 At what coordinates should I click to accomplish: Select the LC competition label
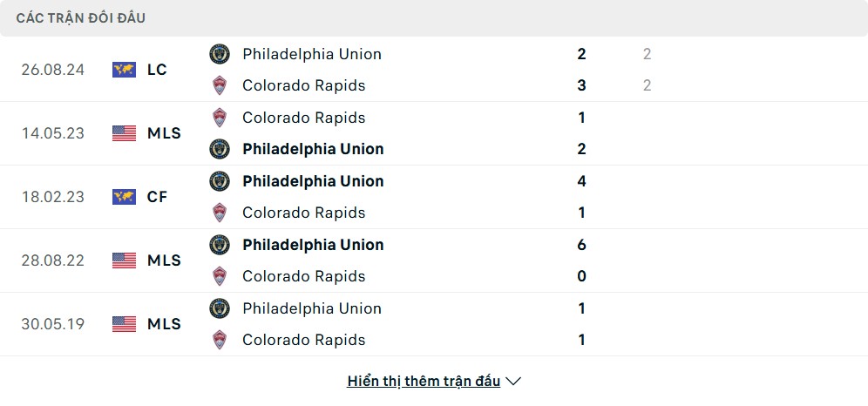[157, 70]
